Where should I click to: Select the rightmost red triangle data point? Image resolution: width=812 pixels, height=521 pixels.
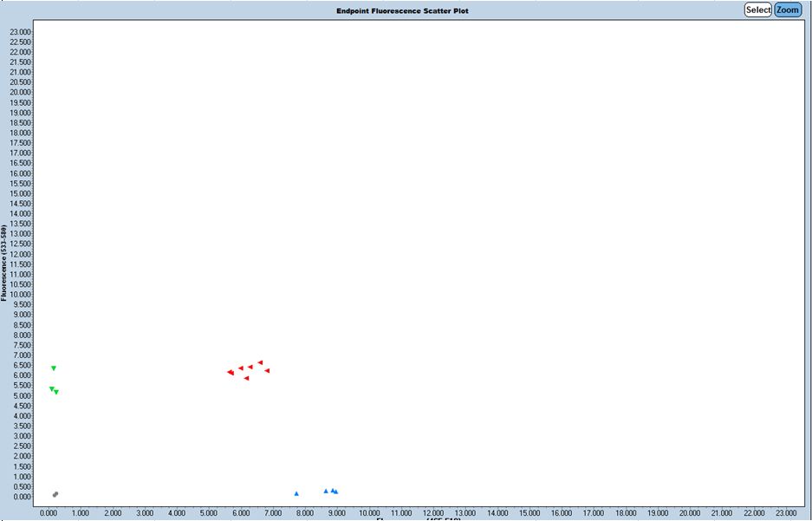point(267,370)
